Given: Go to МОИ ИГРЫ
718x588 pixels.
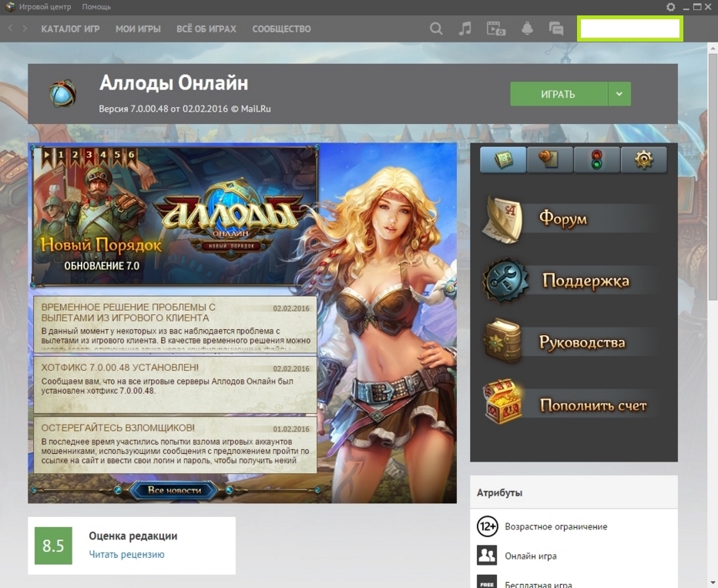Looking at the screenshot, I should click(138, 29).
